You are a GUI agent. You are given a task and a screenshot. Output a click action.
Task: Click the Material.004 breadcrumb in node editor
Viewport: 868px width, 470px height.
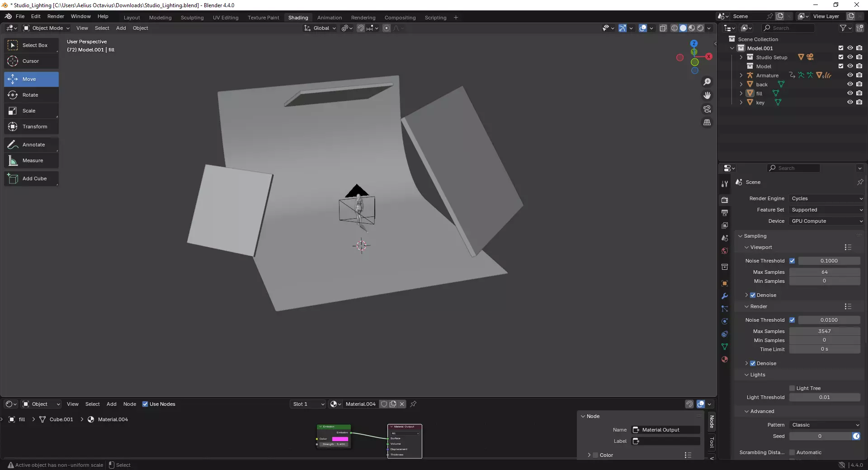click(x=113, y=419)
